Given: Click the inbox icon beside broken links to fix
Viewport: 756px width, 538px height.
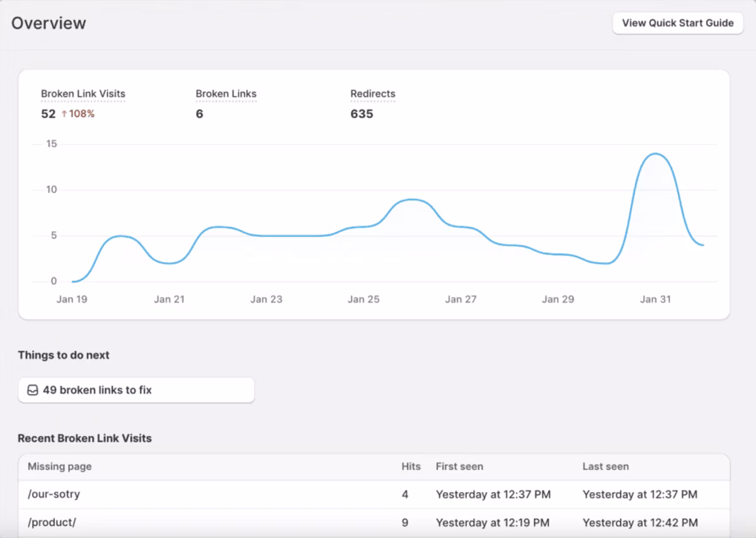Looking at the screenshot, I should point(33,390).
